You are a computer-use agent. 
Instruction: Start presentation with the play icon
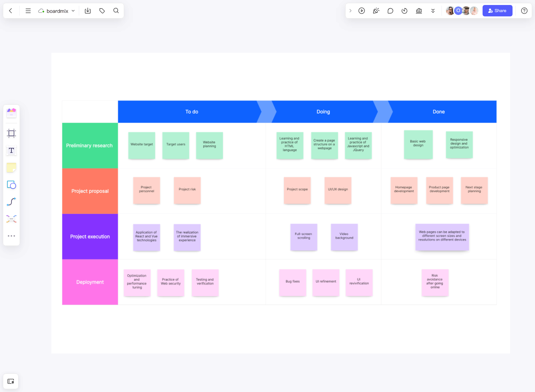click(x=362, y=11)
